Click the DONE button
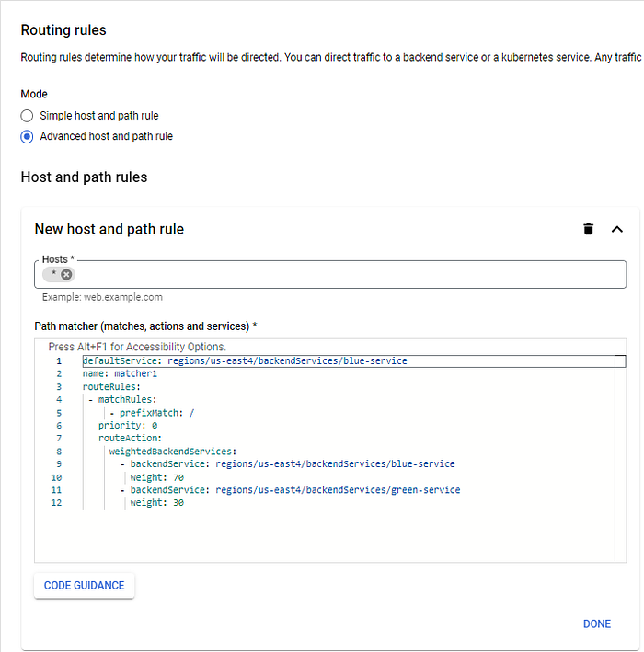 pyautogui.click(x=597, y=623)
